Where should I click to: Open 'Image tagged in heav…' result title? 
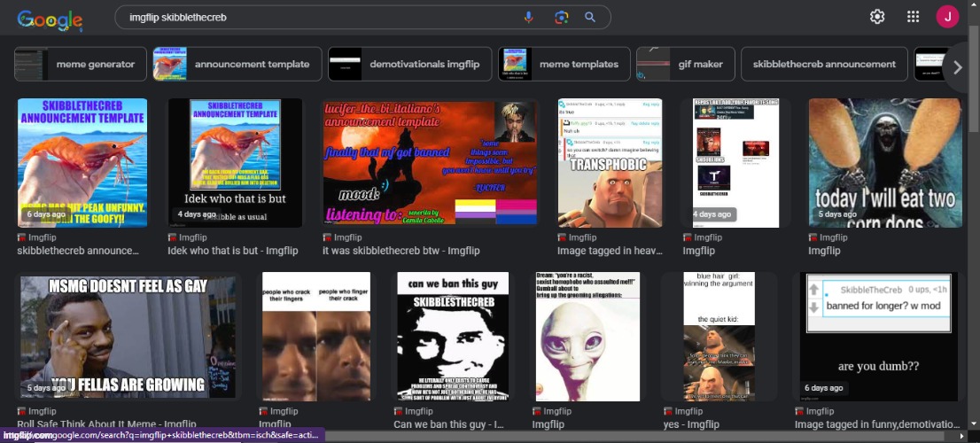[x=610, y=251]
